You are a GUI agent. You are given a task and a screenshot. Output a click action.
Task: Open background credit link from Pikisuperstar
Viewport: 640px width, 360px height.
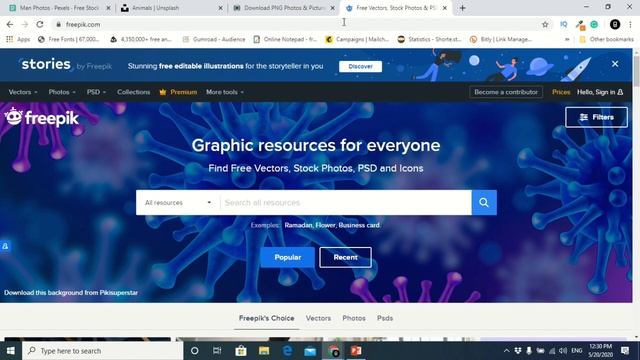(x=71, y=293)
